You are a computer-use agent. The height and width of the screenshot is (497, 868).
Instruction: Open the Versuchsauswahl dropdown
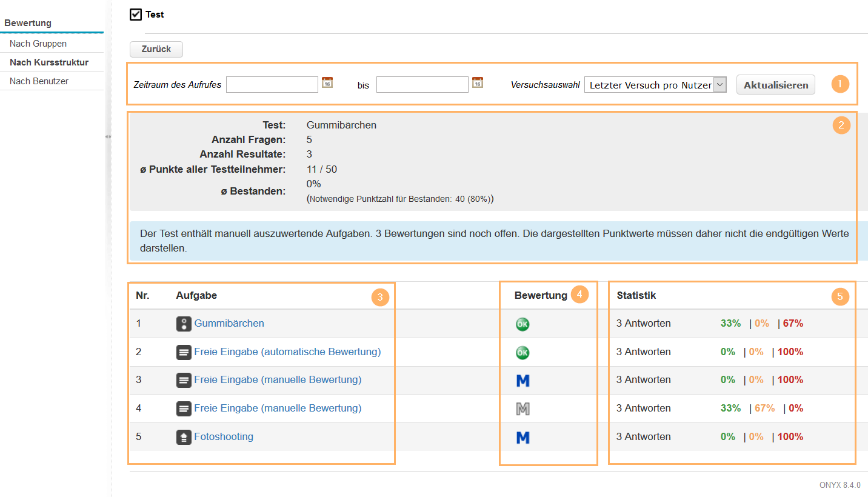coord(655,85)
